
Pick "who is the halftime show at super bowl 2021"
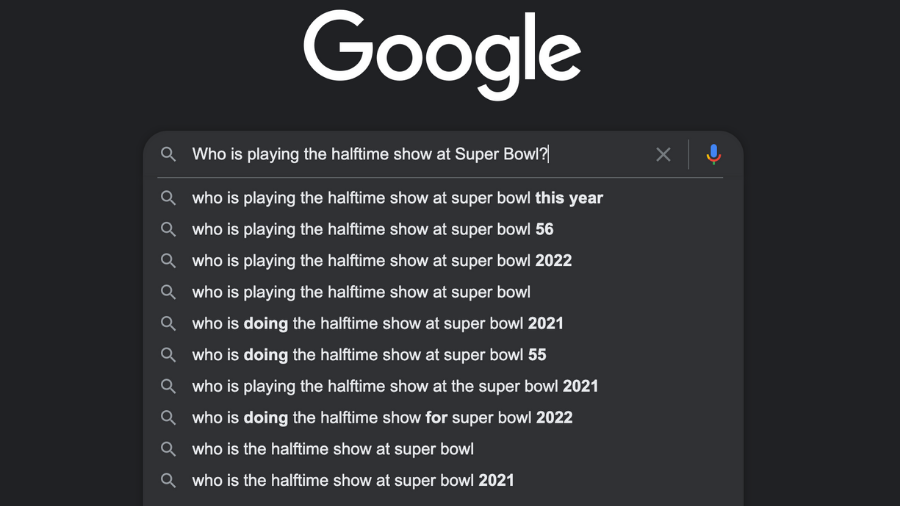click(353, 481)
